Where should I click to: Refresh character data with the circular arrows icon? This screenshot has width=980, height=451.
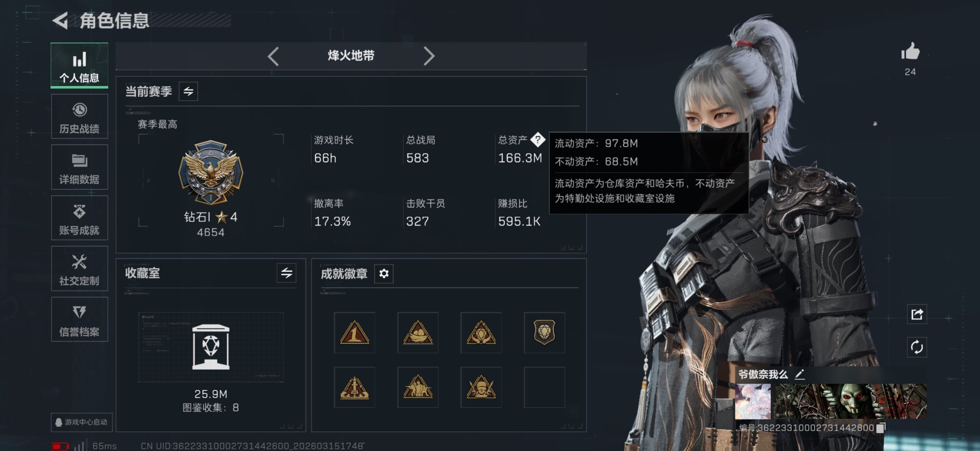click(917, 347)
